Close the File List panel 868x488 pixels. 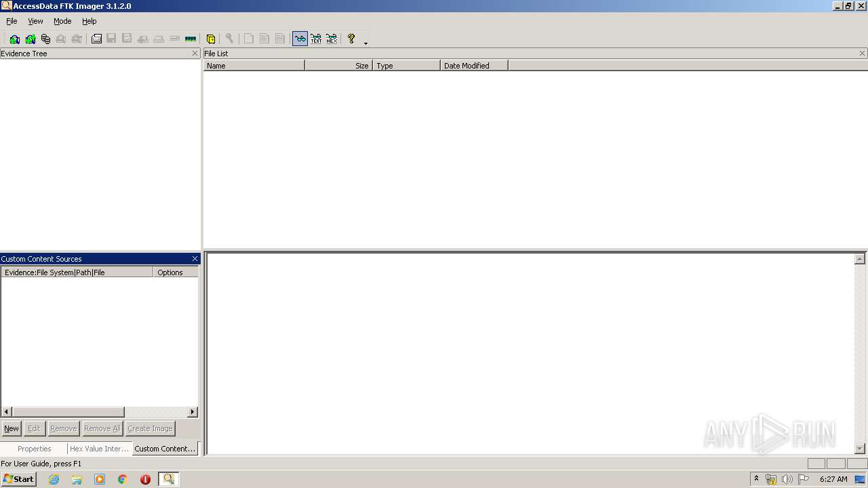(863, 54)
